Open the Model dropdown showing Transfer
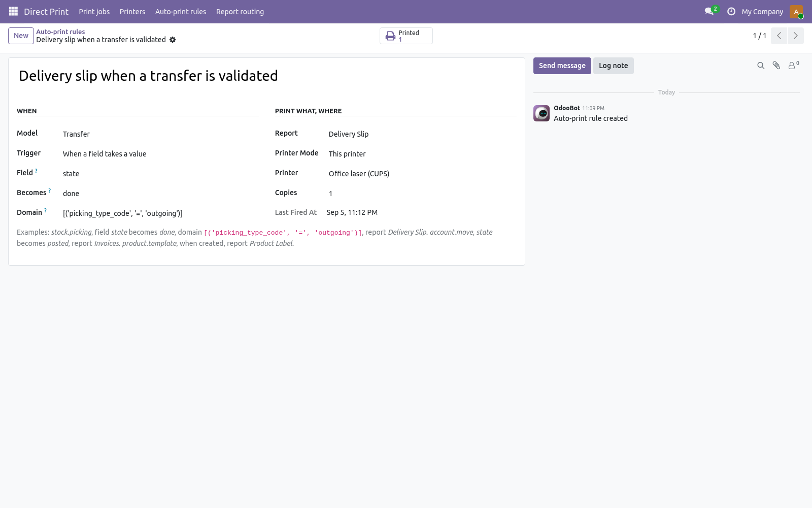 point(160,134)
